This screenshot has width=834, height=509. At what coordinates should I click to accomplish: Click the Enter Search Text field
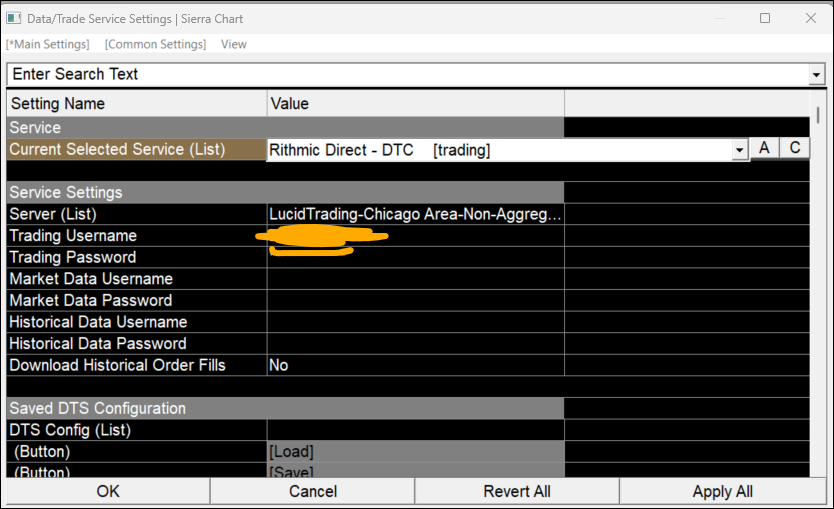(408, 74)
